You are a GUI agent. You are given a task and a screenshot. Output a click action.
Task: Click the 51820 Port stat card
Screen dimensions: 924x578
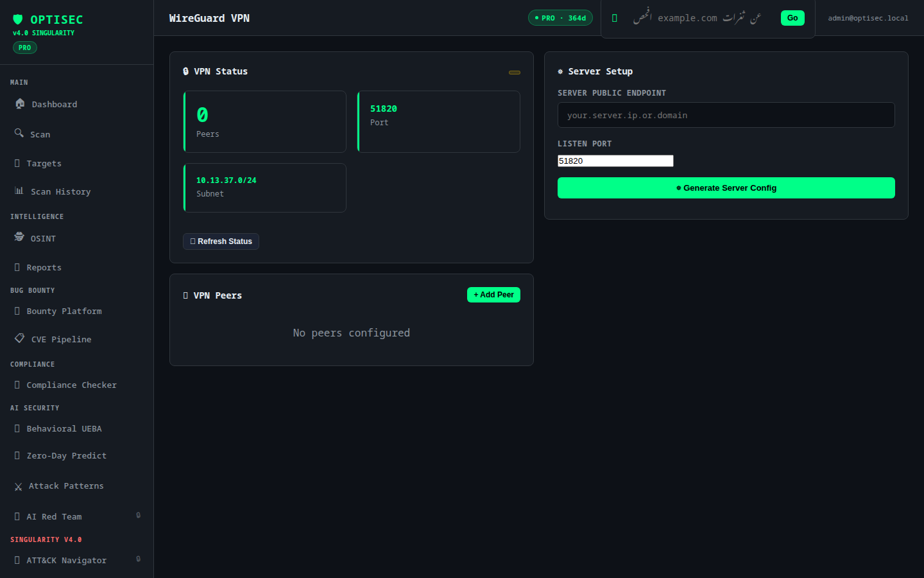coord(438,121)
